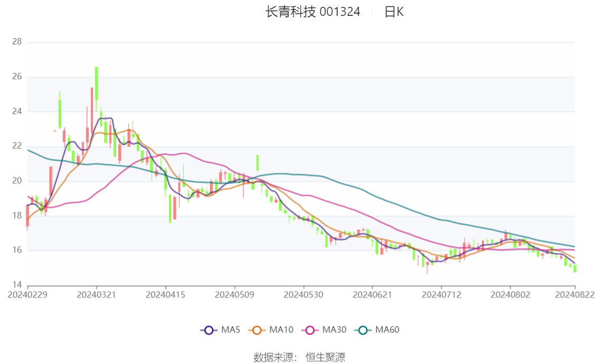Click y-axis value 22
This screenshot has height=364, width=599.
coord(17,146)
